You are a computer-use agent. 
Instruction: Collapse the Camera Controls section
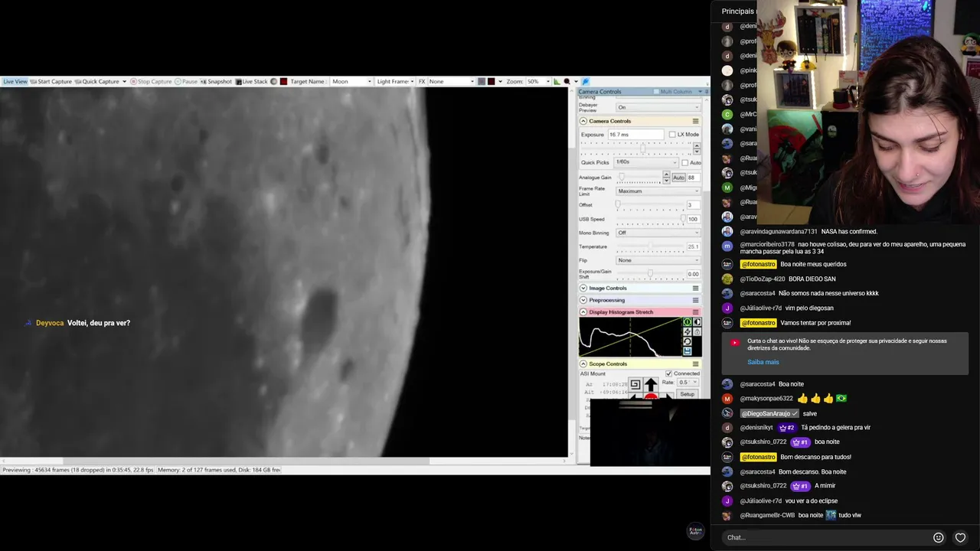(x=583, y=121)
